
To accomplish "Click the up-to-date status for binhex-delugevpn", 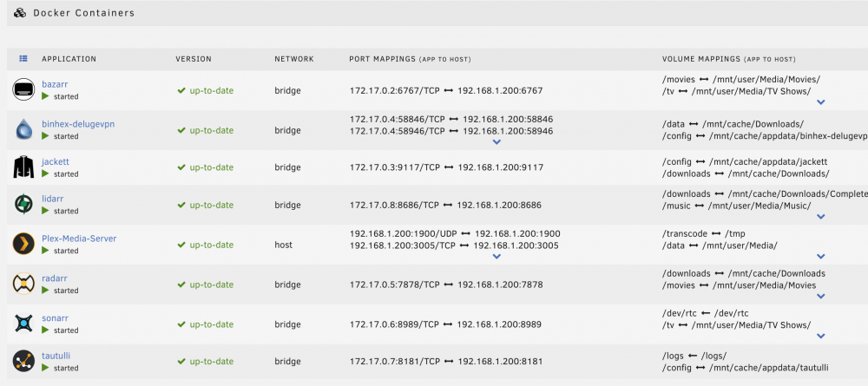I will point(212,130).
